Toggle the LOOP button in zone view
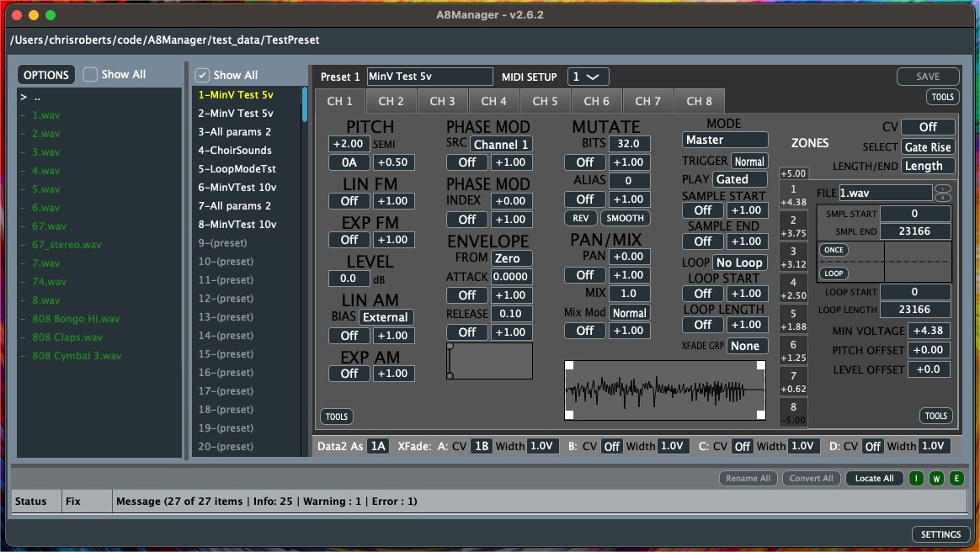Image resolution: width=980 pixels, height=552 pixels. point(834,273)
